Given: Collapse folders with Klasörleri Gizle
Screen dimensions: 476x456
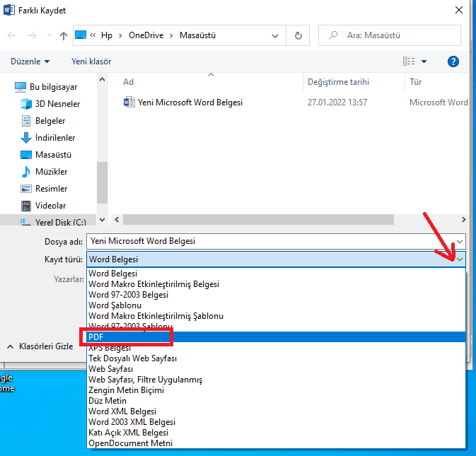Looking at the screenshot, I should (40, 346).
